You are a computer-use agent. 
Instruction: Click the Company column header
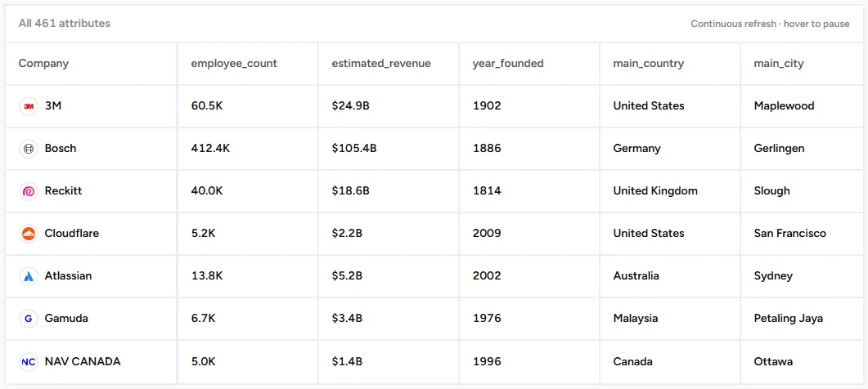(x=43, y=63)
